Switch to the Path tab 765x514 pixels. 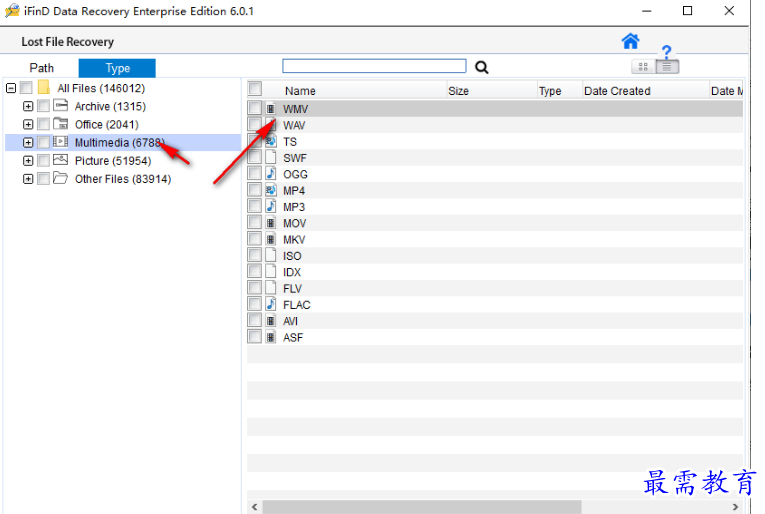pos(41,68)
